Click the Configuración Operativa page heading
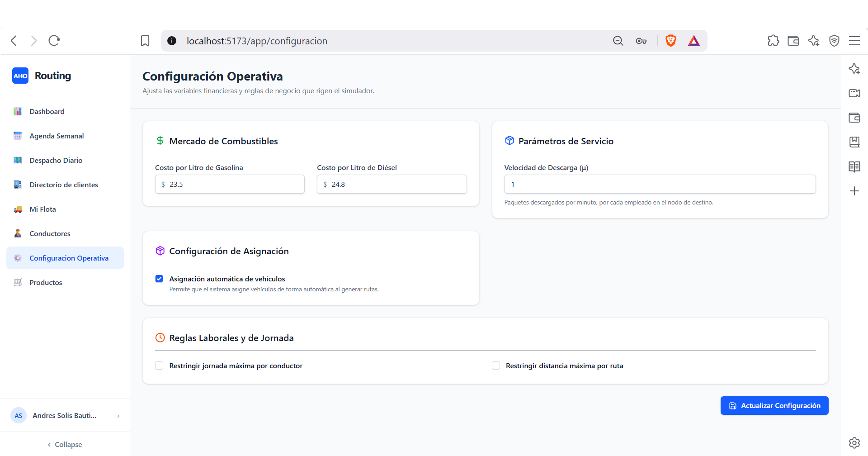 click(x=212, y=76)
